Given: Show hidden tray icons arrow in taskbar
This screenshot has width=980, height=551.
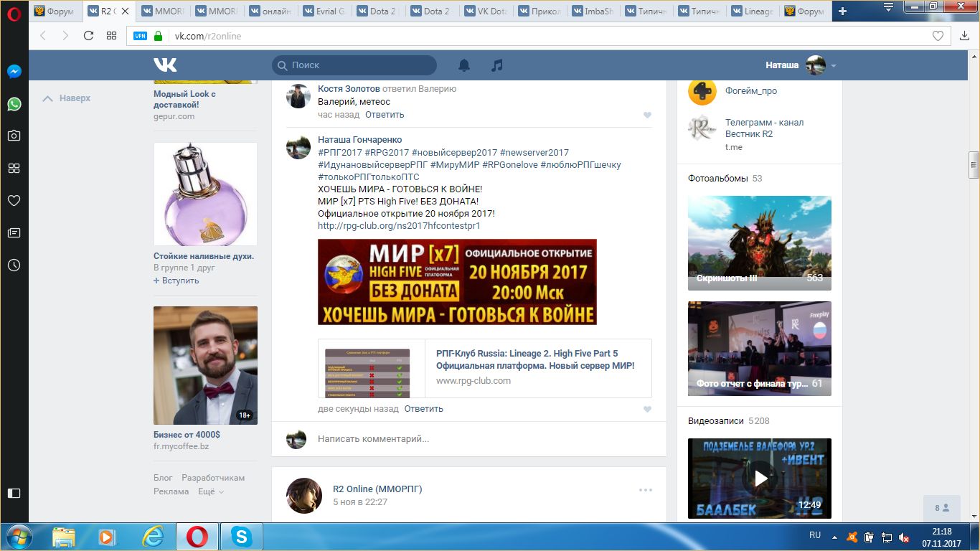Looking at the screenshot, I should point(834,536).
